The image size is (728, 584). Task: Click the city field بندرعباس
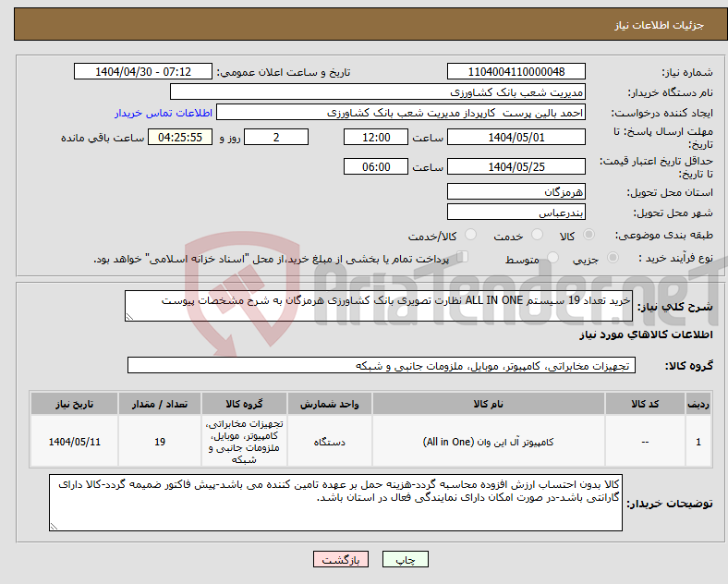point(516,213)
